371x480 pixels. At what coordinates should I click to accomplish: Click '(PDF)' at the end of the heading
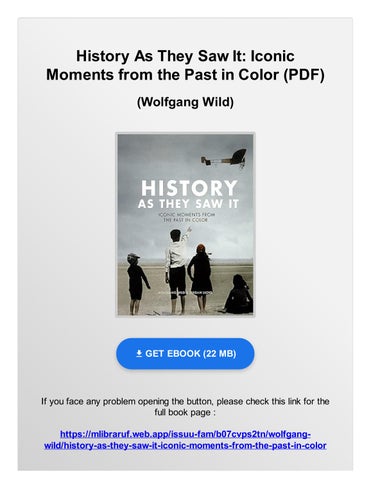point(304,75)
